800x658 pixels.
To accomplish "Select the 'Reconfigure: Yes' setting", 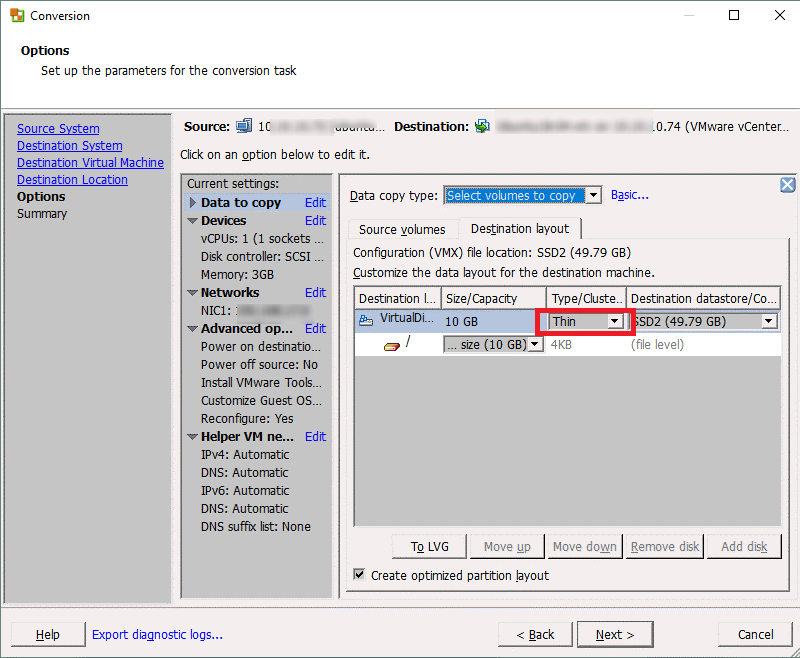I will [x=247, y=419].
